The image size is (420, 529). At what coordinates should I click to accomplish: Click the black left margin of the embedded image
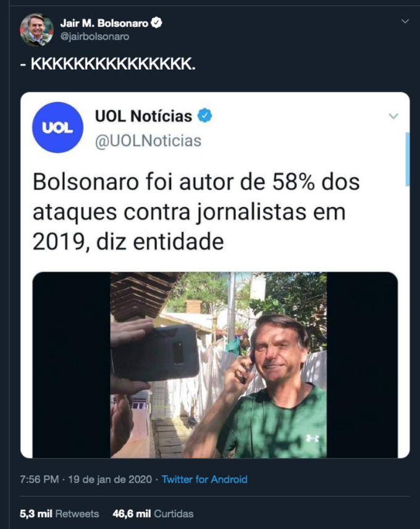click(x=72, y=365)
